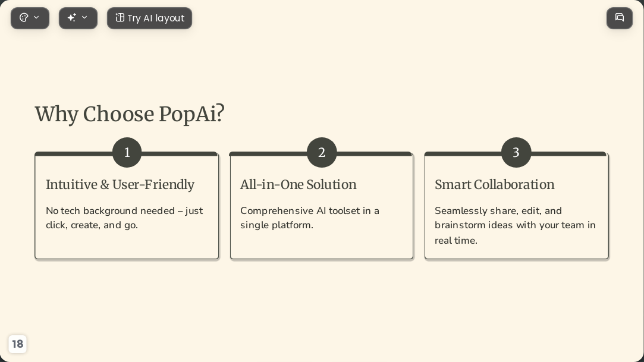644x362 pixels.
Task: Open the comments icon at top right
Action: click(x=620, y=18)
